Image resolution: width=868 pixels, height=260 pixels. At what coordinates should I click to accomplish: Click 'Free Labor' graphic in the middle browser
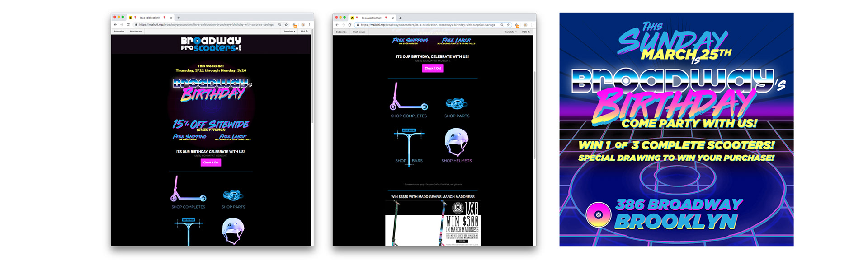point(456,41)
